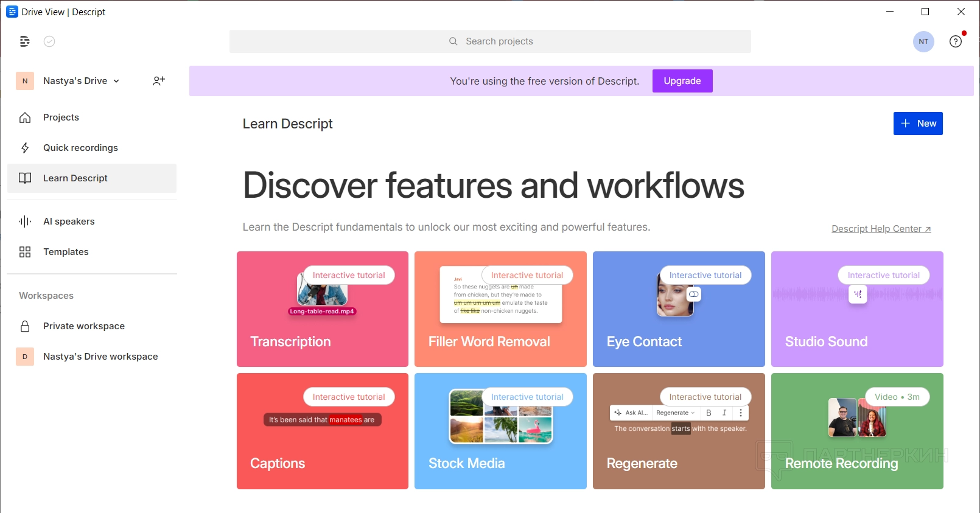The height and width of the screenshot is (513, 980).
Task: Minimize the Descript window
Action: tap(890, 12)
